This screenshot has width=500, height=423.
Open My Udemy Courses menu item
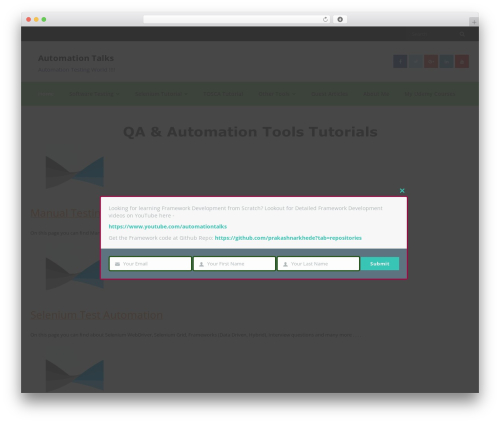point(430,94)
